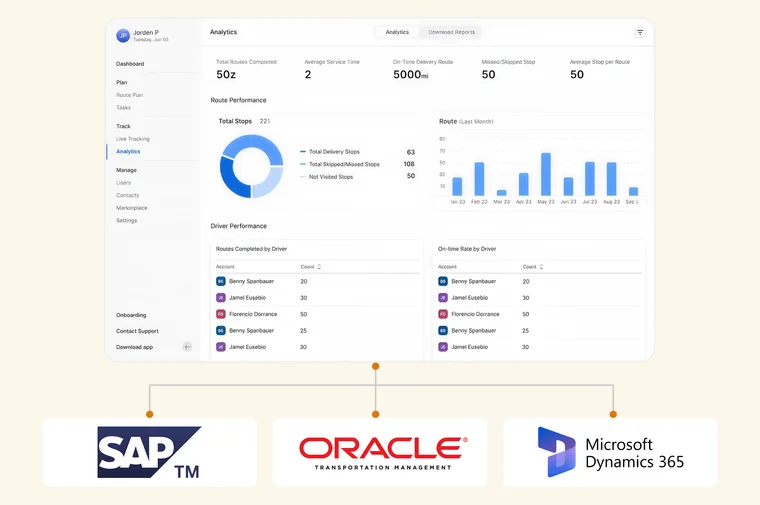
Task: Click the Not Visited Stops legend entry
Action: click(x=327, y=177)
